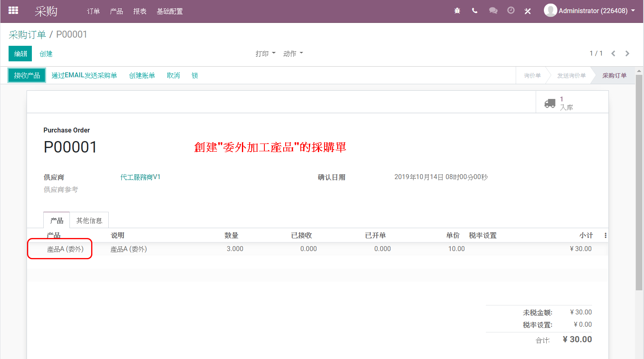The height and width of the screenshot is (359, 644).
Task: Click the truck 入库 receipt button
Action: tap(572, 103)
